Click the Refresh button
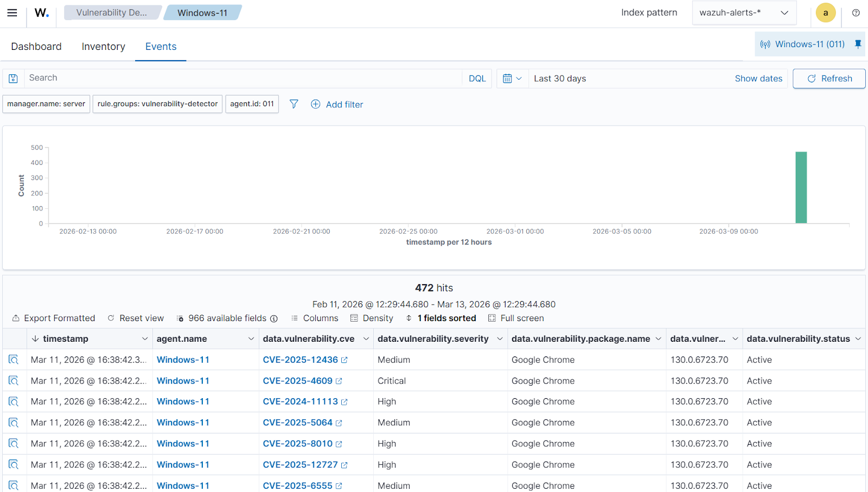 (x=828, y=78)
